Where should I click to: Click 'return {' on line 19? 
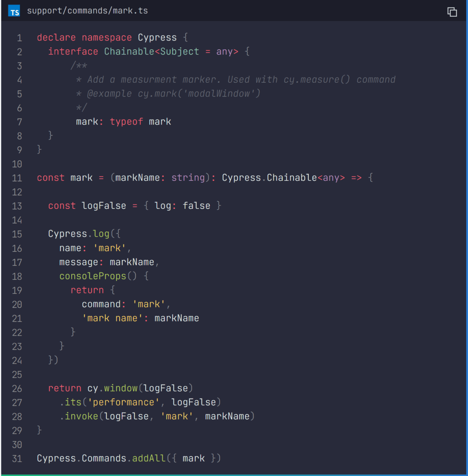pyautogui.click(x=93, y=290)
